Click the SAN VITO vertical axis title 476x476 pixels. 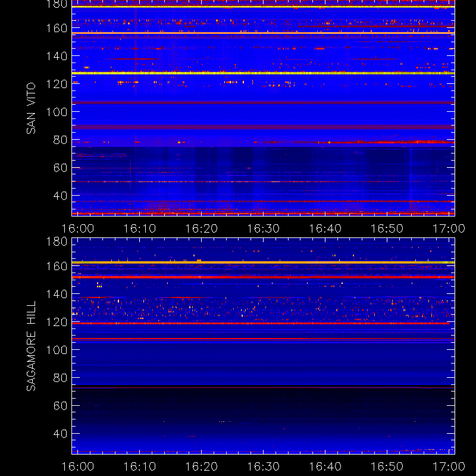[31, 108]
